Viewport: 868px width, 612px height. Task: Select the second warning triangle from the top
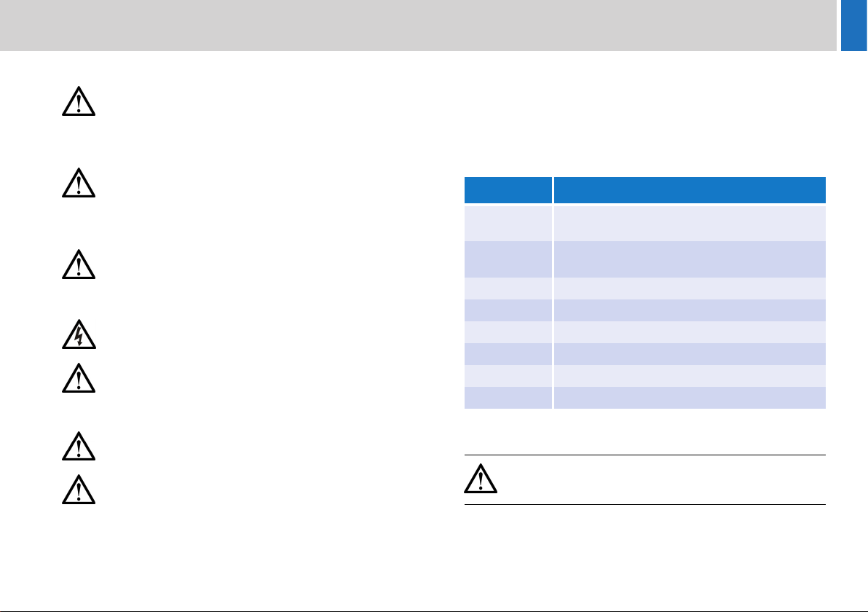coord(79,186)
